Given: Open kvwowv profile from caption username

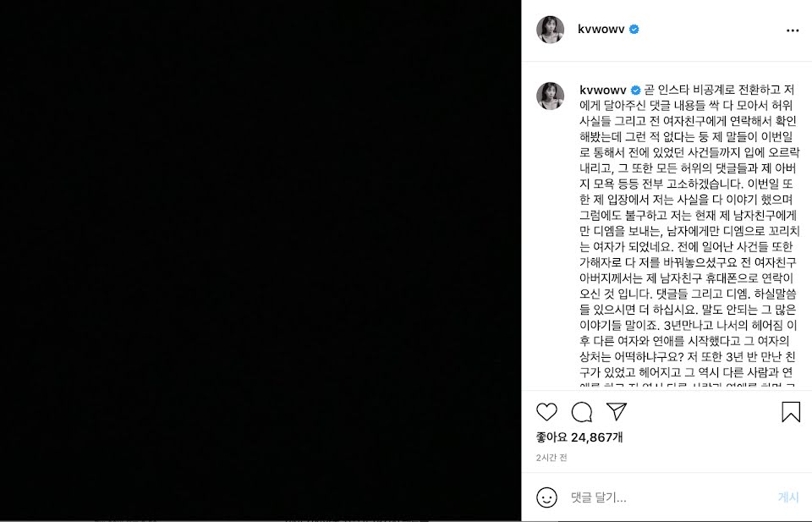Looking at the screenshot, I should pos(603,91).
